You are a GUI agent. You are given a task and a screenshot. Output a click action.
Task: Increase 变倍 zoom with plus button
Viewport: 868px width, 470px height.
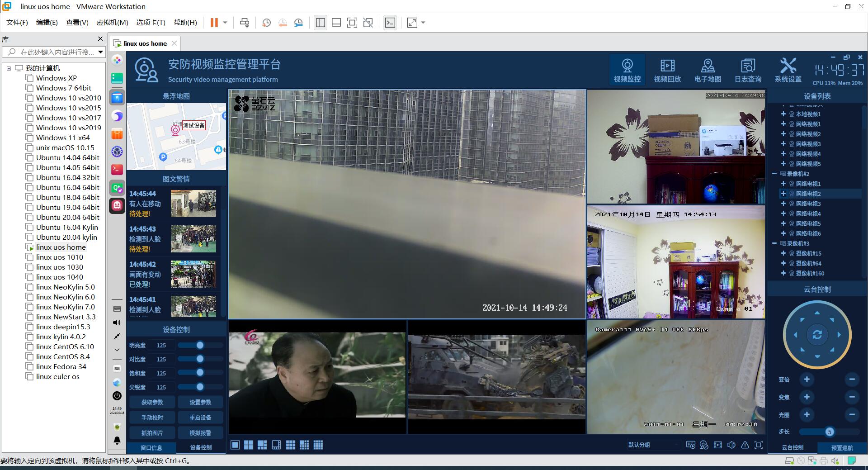click(x=807, y=379)
